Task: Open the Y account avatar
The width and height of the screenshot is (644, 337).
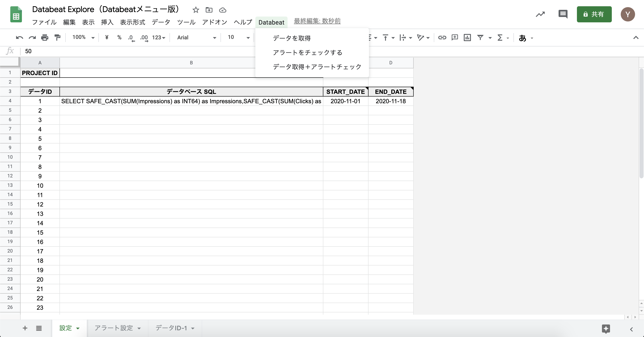Action: tap(628, 14)
